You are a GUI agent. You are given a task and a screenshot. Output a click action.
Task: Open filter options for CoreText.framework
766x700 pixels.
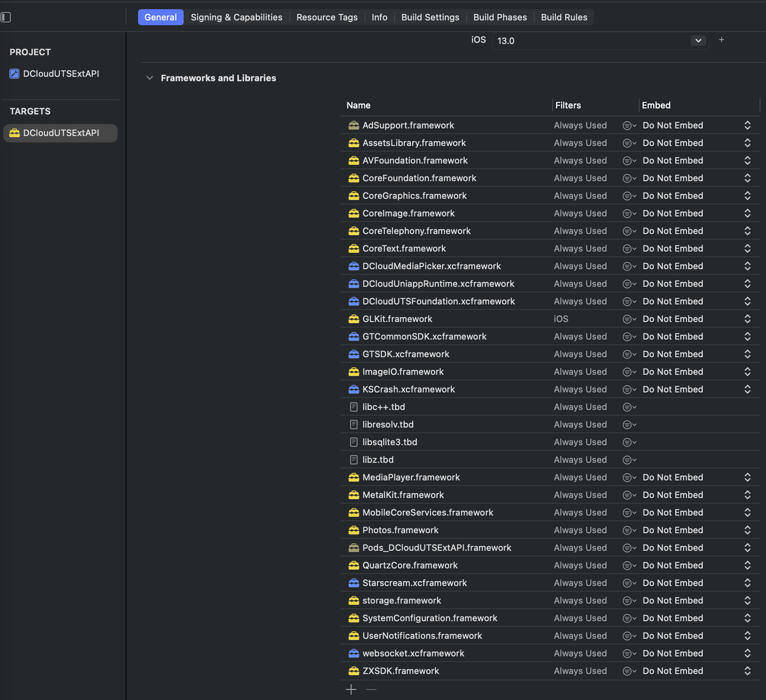(629, 249)
